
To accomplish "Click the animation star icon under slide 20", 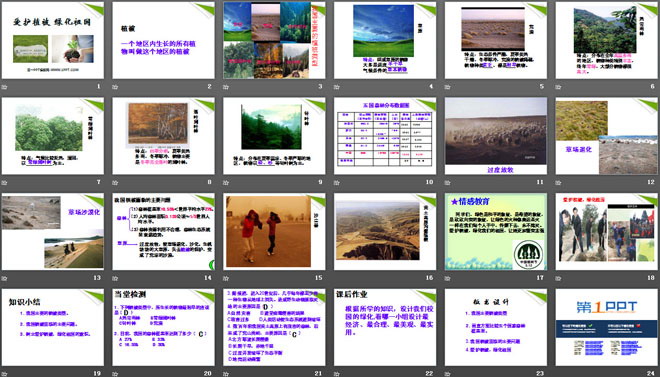I will tap(115, 373).
